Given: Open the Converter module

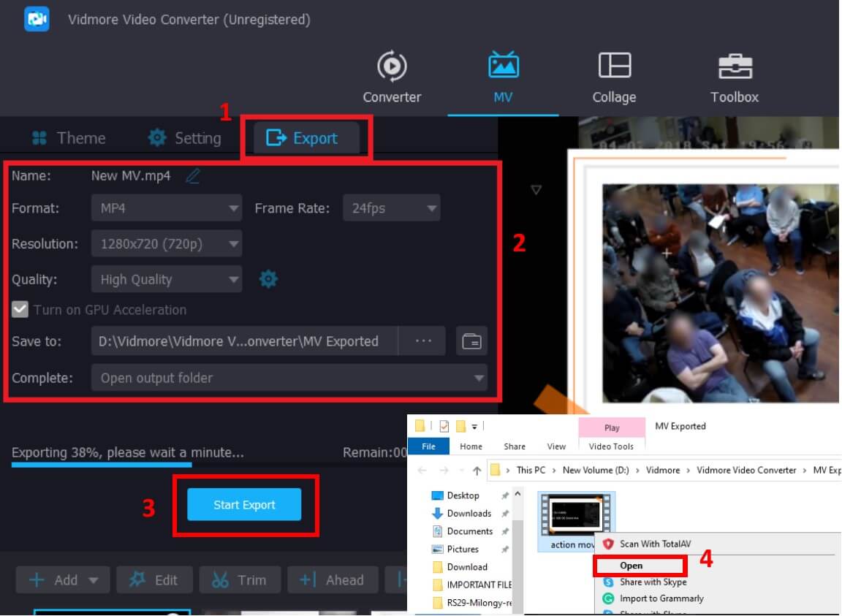Looking at the screenshot, I should [x=392, y=77].
